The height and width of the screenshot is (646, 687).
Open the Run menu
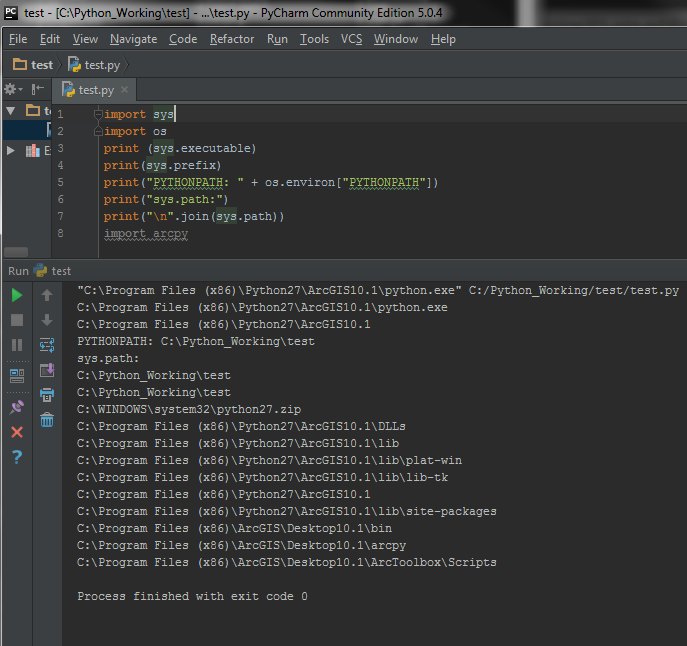(x=277, y=39)
